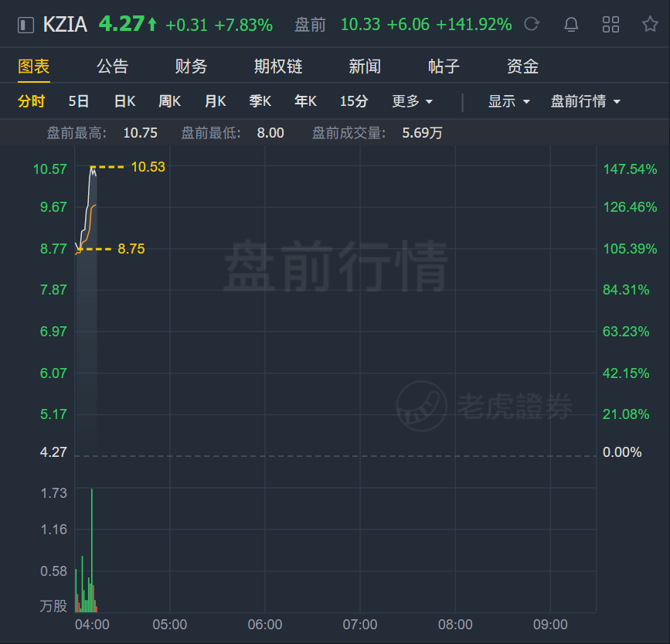Screen dimensions: 670x644
Task: Open the 财务 tab
Action: pos(191,66)
